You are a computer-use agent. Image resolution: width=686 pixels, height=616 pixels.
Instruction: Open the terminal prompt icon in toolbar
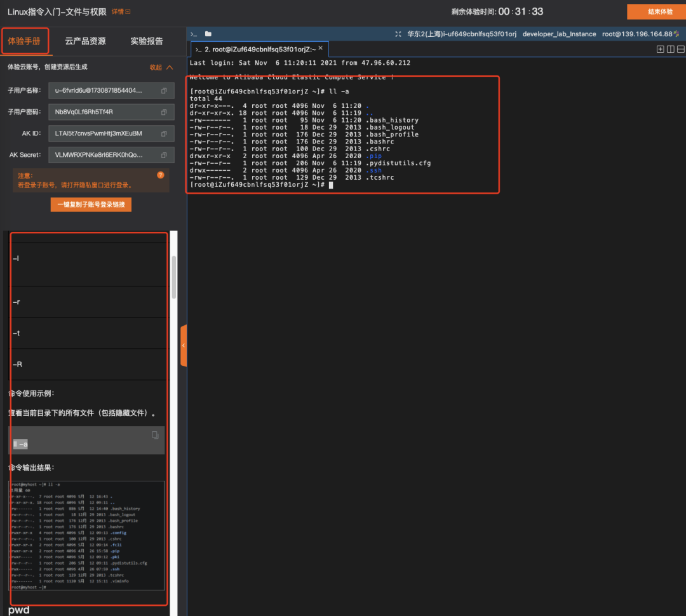tap(194, 34)
